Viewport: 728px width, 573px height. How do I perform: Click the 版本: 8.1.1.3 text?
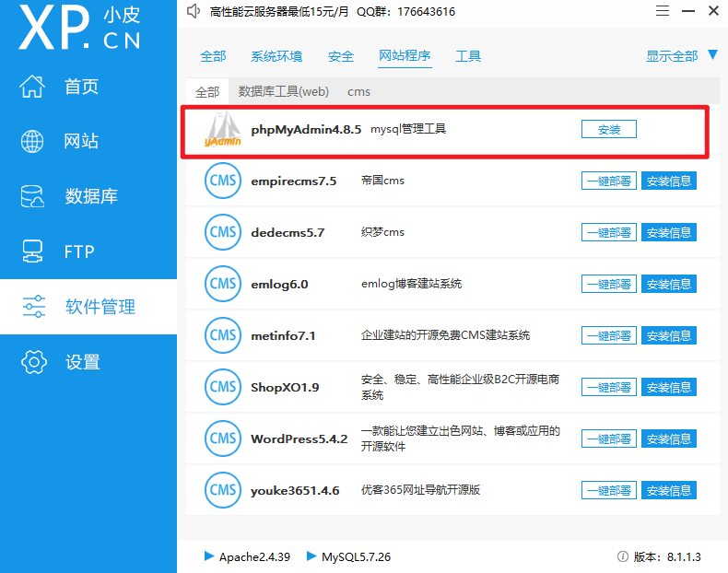[667, 556]
